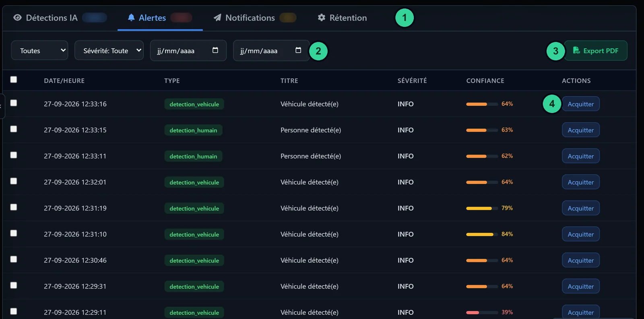The height and width of the screenshot is (319, 644).
Task: Check the row dated 27-09-2026 12:33:11
Action: pos(14,155)
